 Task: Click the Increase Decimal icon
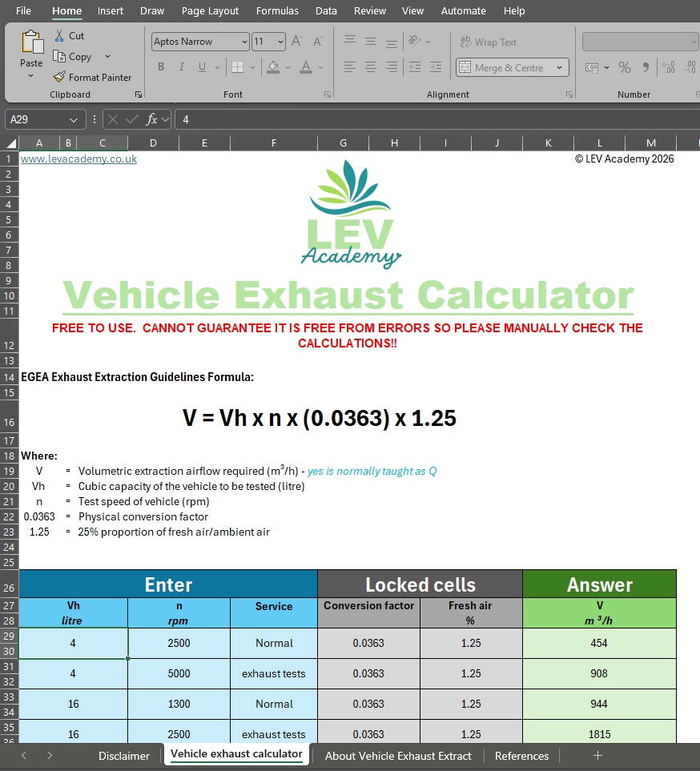pyautogui.click(x=667, y=67)
